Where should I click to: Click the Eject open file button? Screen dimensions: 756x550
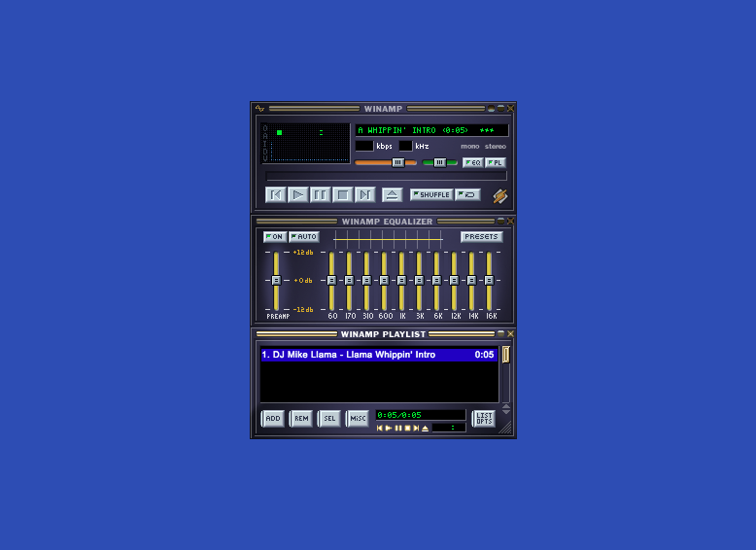pyautogui.click(x=392, y=195)
